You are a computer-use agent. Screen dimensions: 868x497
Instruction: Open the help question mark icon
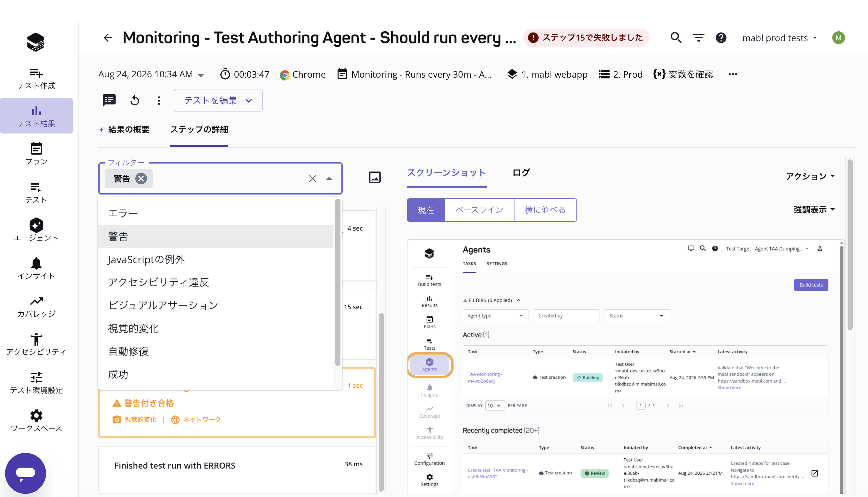(x=721, y=38)
